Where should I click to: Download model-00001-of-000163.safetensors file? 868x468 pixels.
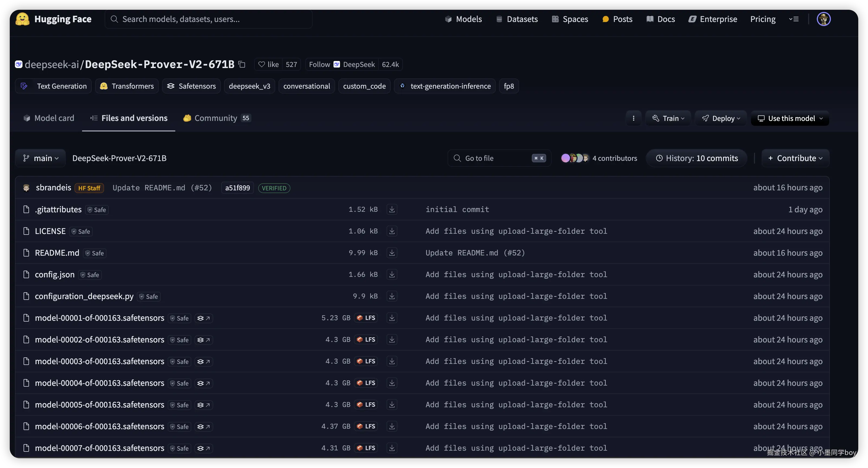point(391,318)
